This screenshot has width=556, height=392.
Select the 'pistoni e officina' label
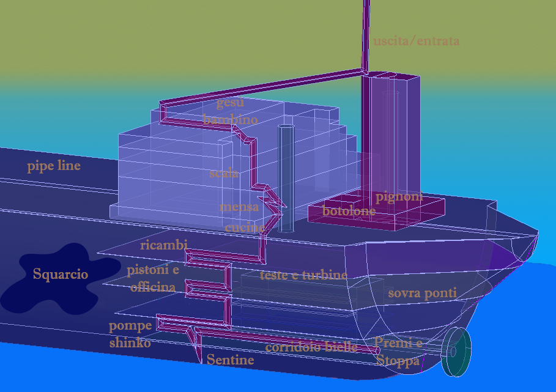[152, 278]
